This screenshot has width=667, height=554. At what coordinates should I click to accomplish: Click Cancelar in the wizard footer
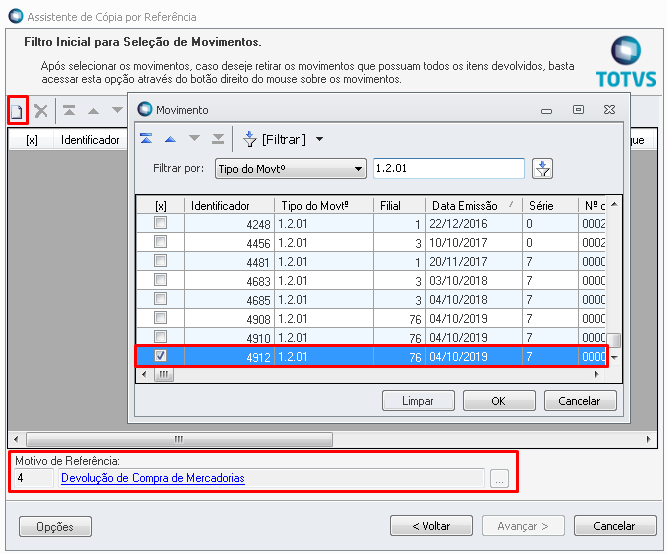click(x=615, y=526)
